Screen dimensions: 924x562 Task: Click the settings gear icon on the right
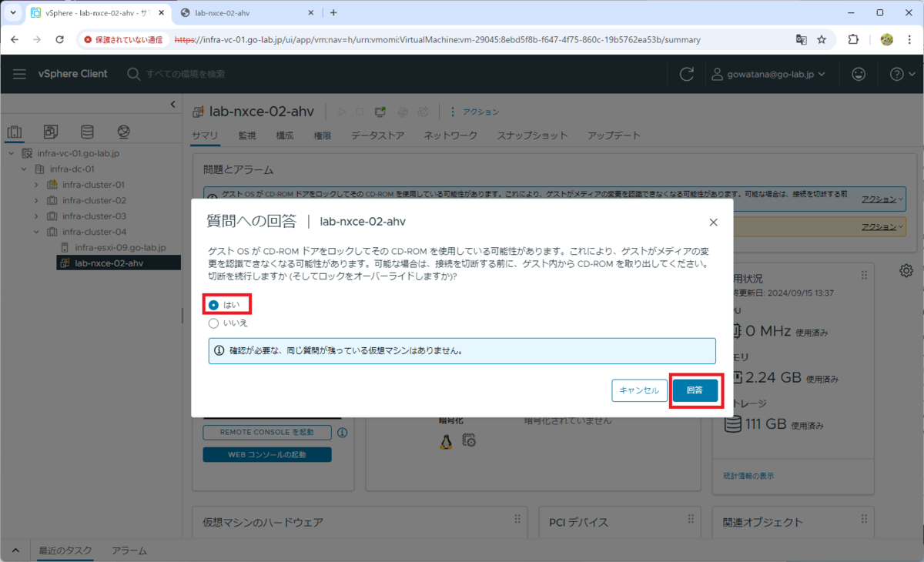click(x=906, y=270)
